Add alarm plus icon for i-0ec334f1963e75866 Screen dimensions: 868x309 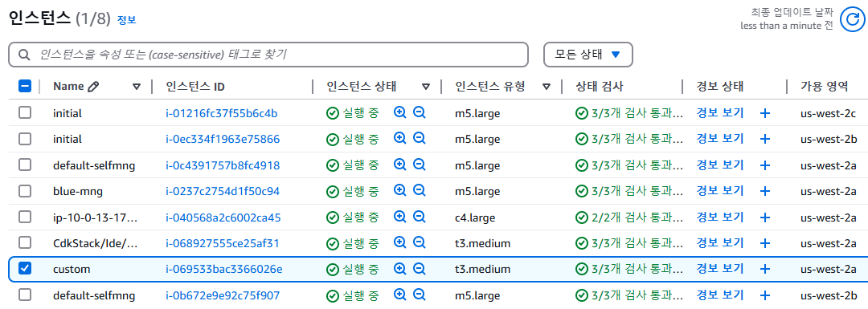point(765,140)
